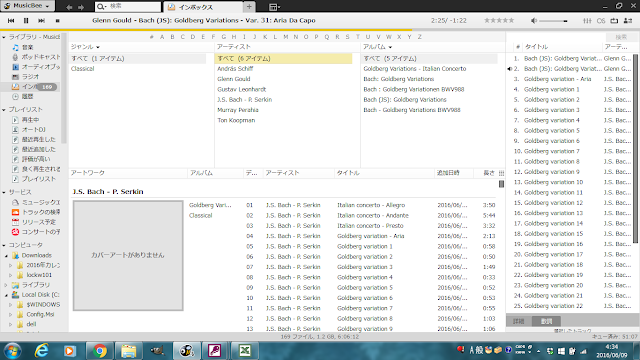
Task: Open Excel from the taskbar
Action: coord(245,351)
